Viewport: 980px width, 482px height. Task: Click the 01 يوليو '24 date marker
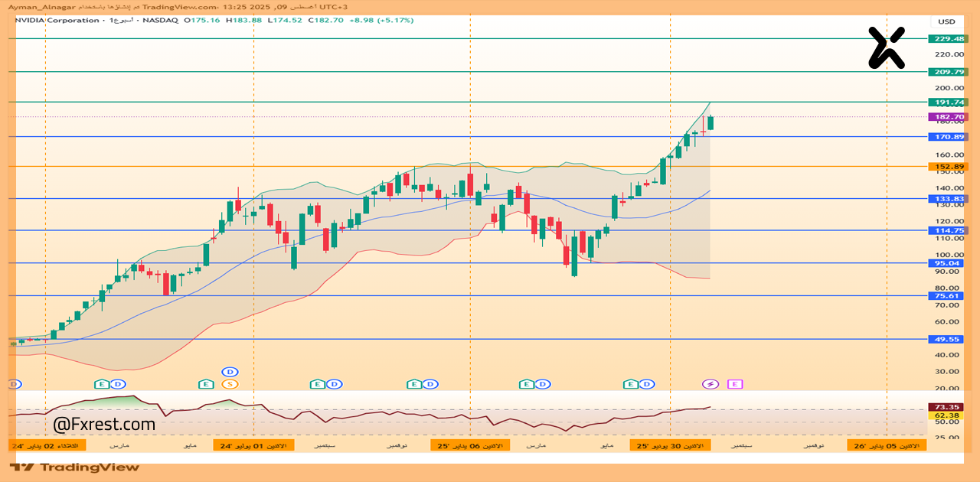point(253,445)
